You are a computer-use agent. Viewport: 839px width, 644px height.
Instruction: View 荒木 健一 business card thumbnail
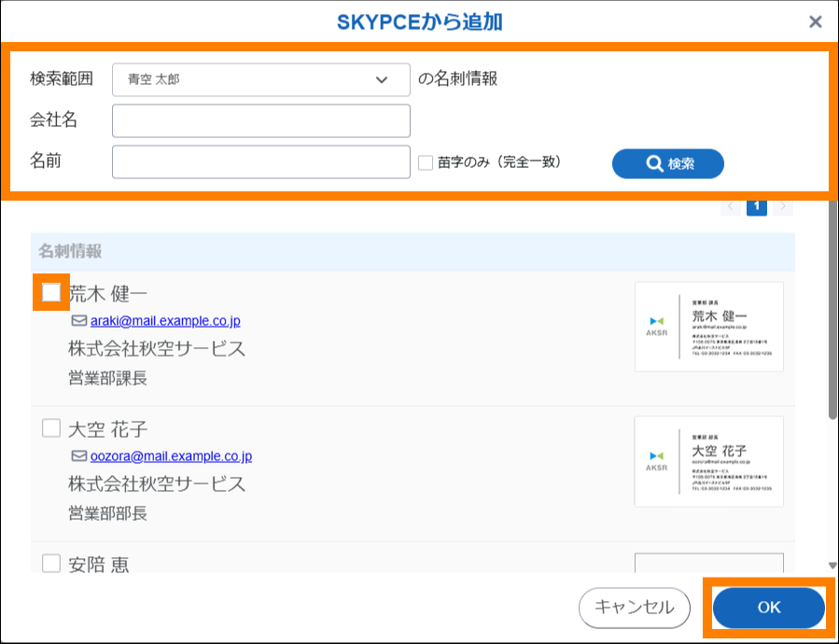tap(708, 327)
